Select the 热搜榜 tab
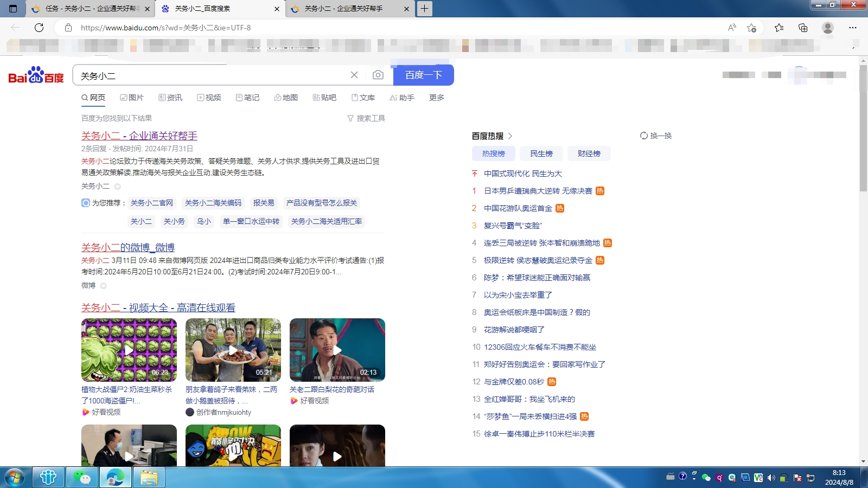Image resolution: width=868 pixels, height=488 pixels. [x=494, y=153]
